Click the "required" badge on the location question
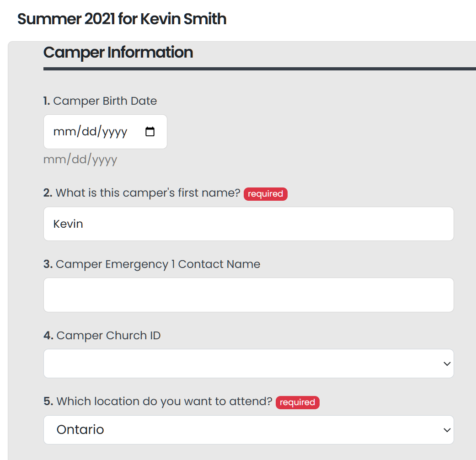 pos(297,402)
